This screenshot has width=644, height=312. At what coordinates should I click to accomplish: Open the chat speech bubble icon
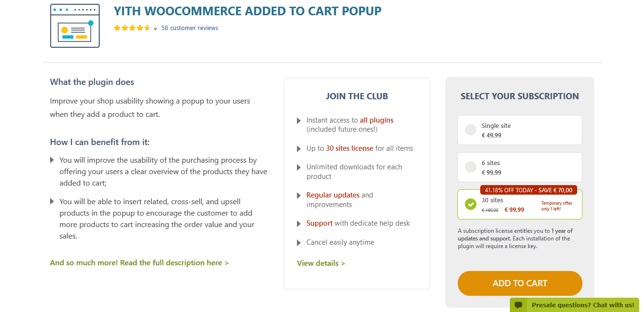pyautogui.click(x=518, y=305)
